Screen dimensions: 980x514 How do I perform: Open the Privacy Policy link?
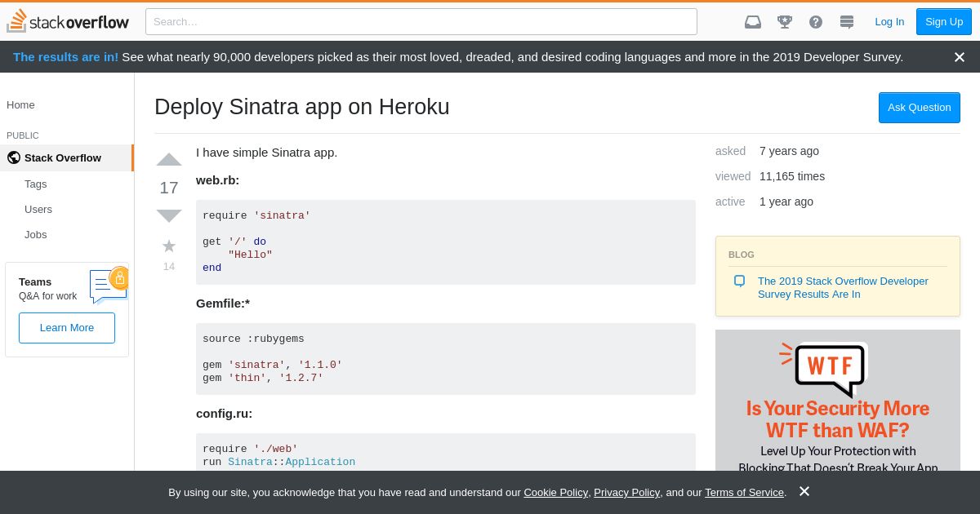[x=626, y=493]
